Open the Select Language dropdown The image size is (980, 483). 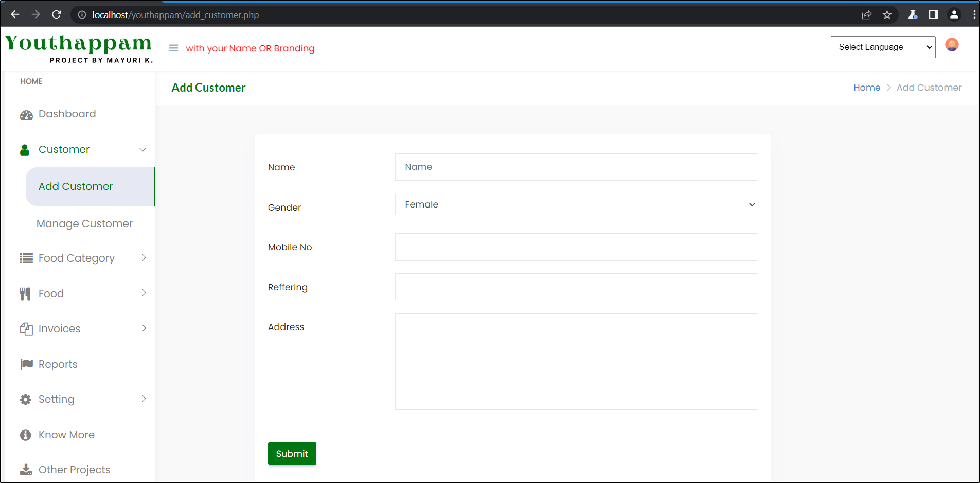click(883, 47)
